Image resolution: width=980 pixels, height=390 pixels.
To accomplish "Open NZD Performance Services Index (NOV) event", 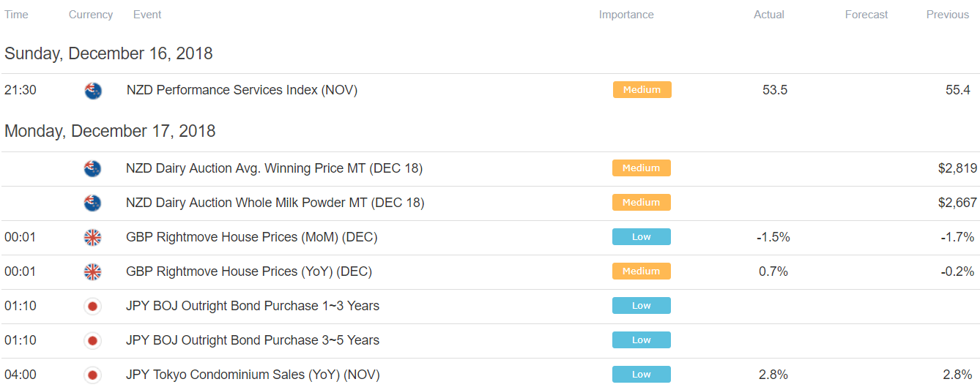I will tap(242, 91).
